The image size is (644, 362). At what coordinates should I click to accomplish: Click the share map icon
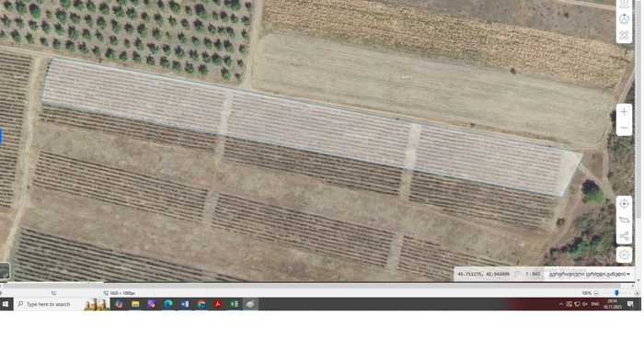pyautogui.click(x=624, y=236)
